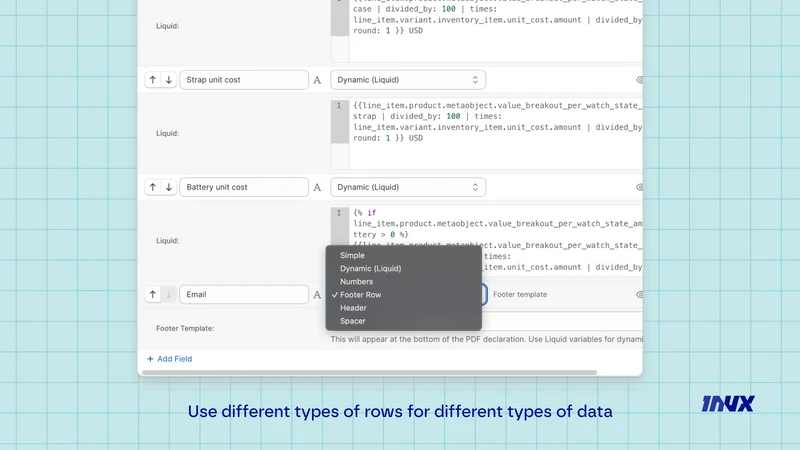The image size is (800, 450).
Task: Move the Strap unit cost row up
Action: tap(153, 80)
